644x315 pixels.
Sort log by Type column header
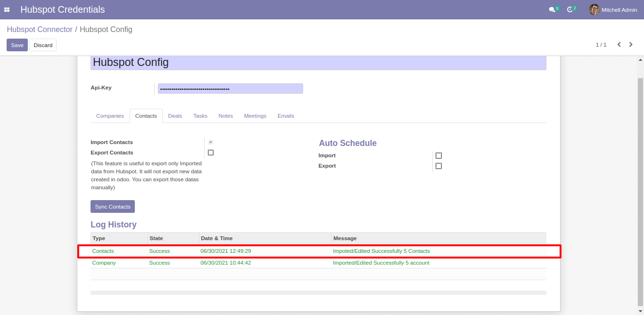pos(119,238)
